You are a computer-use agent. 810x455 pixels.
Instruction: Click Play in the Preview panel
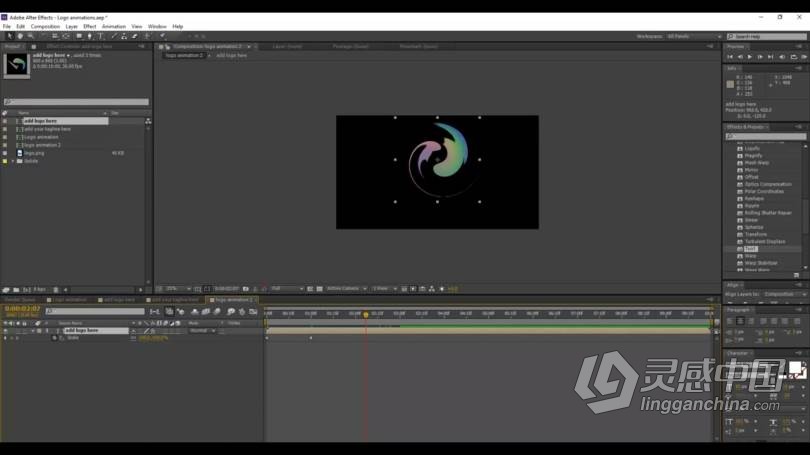tap(749, 57)
